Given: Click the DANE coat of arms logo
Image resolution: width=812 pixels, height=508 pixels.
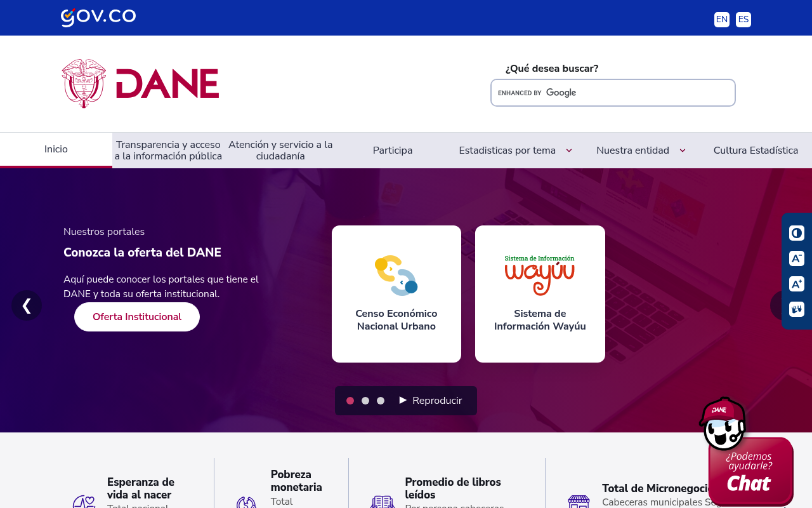Looking at the screenshot, I should pos(84,83).
